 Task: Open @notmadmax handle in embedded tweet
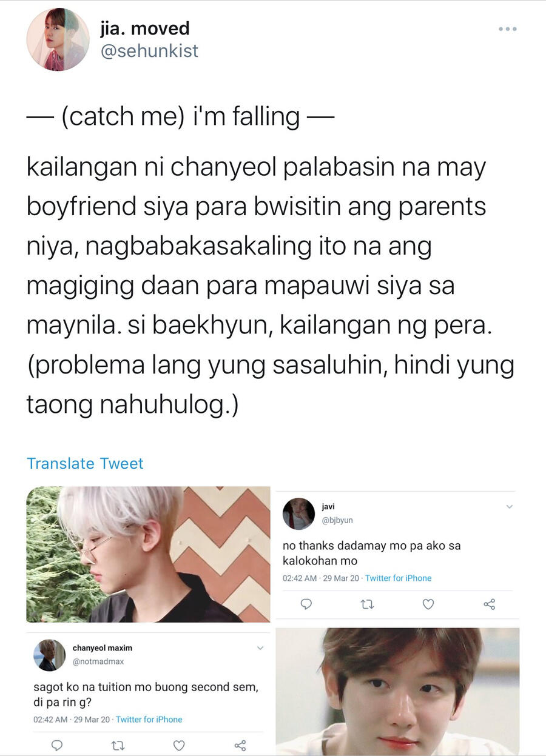pyautogui.click(x=98, y=661)
